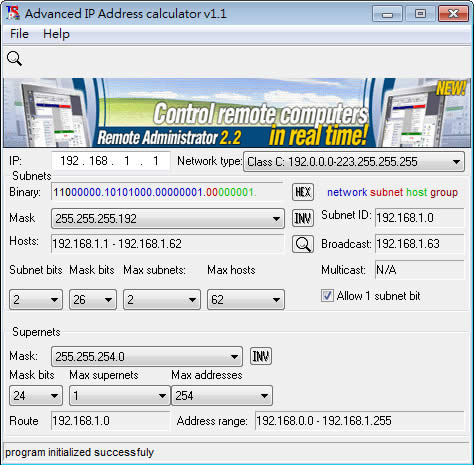Screen dimensions: 475x465
Task: Open the supernet Mask bits dropdown showing 24
Action: pos(36,396)
